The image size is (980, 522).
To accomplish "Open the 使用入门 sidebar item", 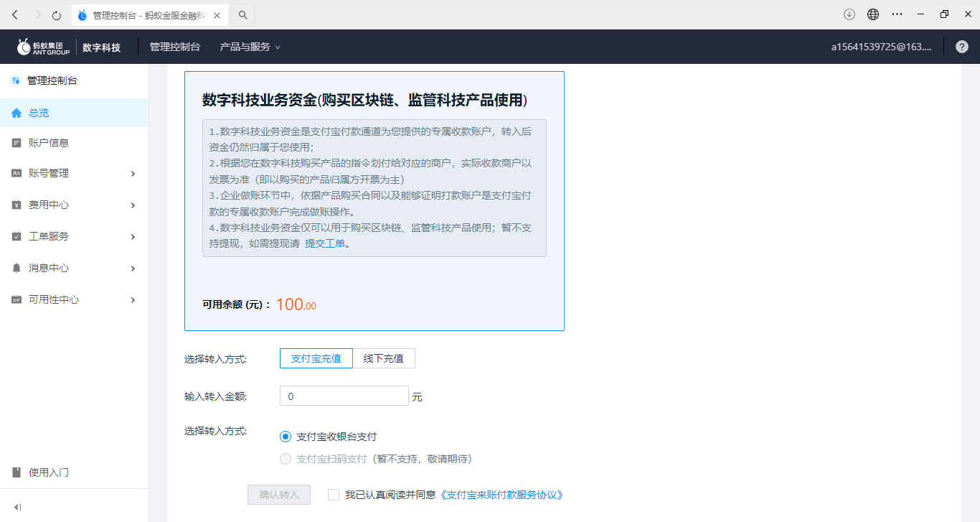I will coord(75,472).
